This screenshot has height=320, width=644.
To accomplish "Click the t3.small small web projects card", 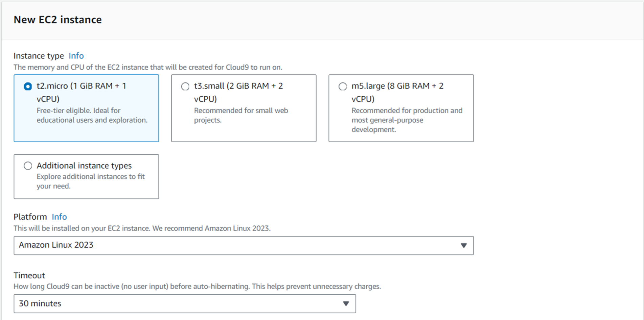I will (x=243, y=108).
